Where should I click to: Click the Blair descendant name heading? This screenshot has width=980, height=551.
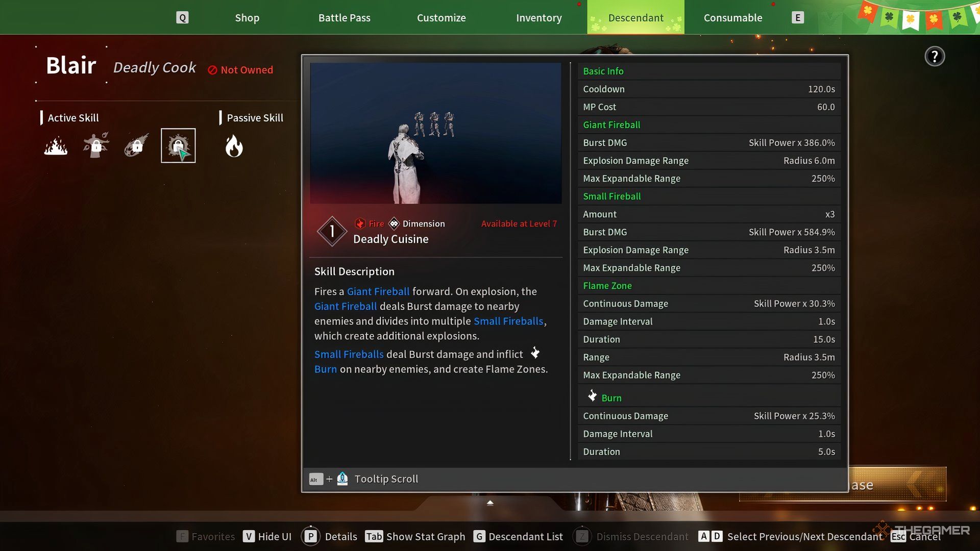[71, 65]
